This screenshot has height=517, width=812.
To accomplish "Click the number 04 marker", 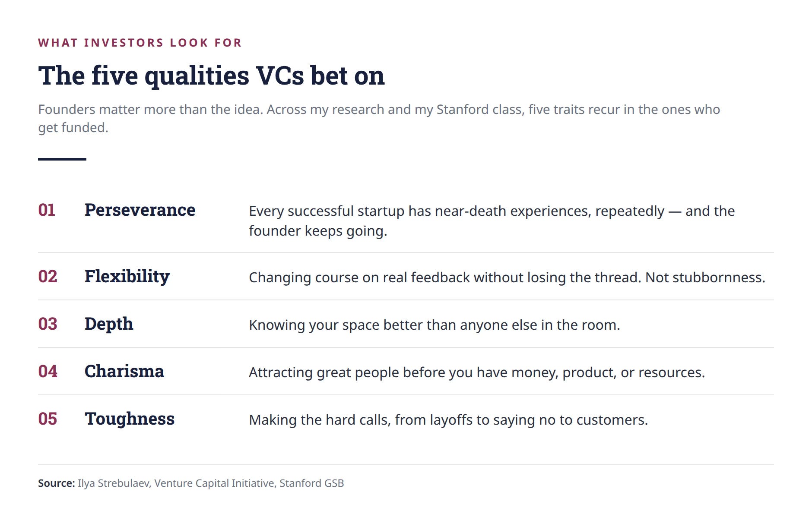I will coord(48,372).
